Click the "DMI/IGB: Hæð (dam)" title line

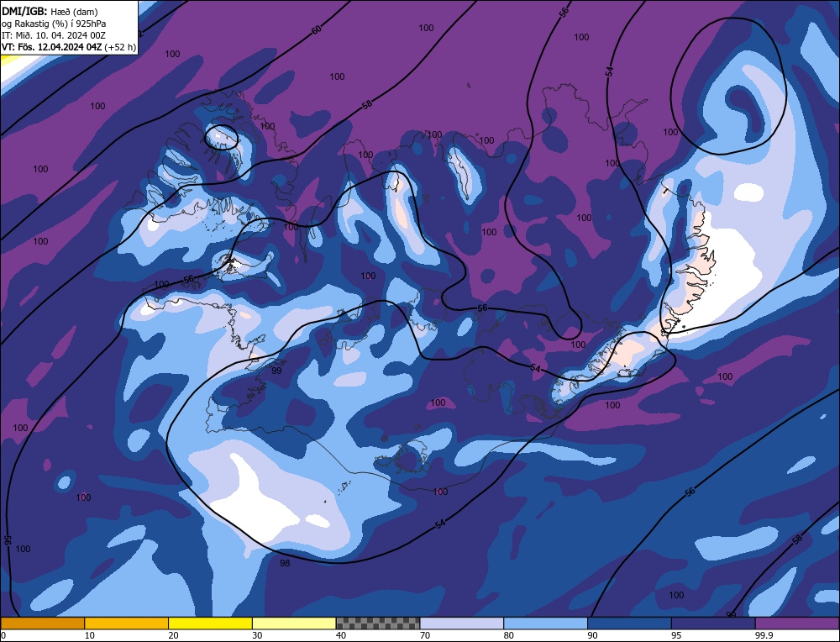pyautogui.click(x=50, y=11)
